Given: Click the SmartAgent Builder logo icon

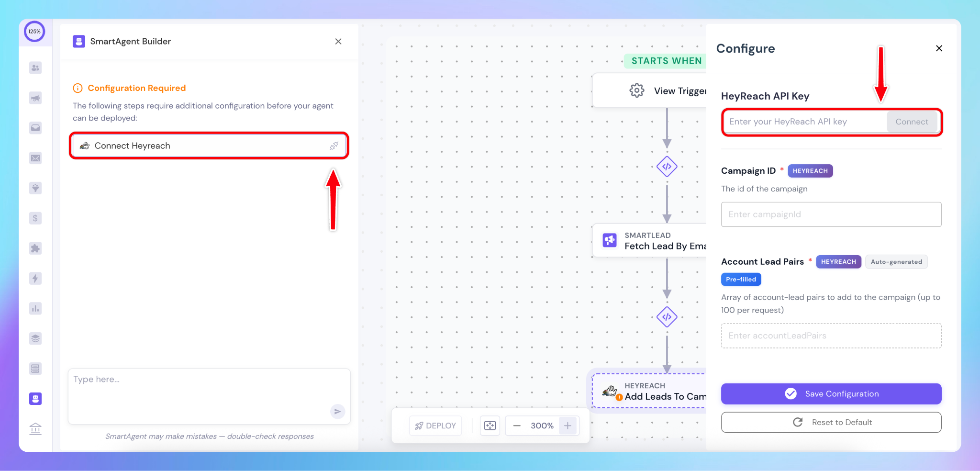Looking at the screenshot, I should [79, 42].
